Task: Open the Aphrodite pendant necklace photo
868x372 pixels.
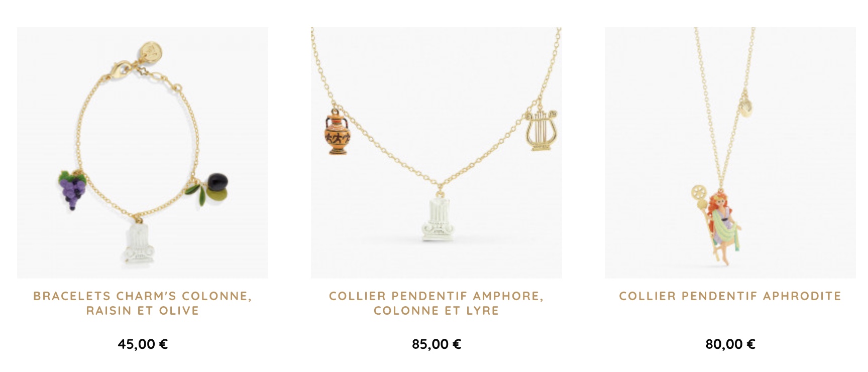Action: point(730,153)
